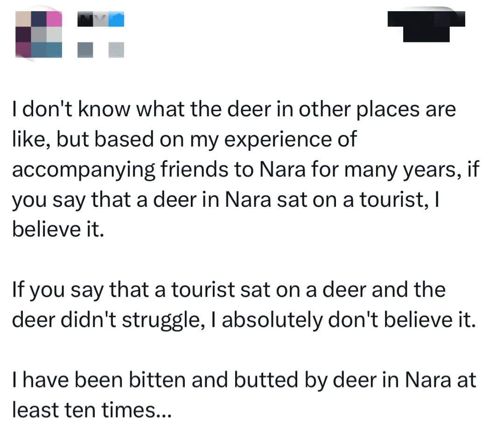The width and height of the screenshot is (504, 430).
Task: Click the light gray handle block
Action: [x=117, y=49]
